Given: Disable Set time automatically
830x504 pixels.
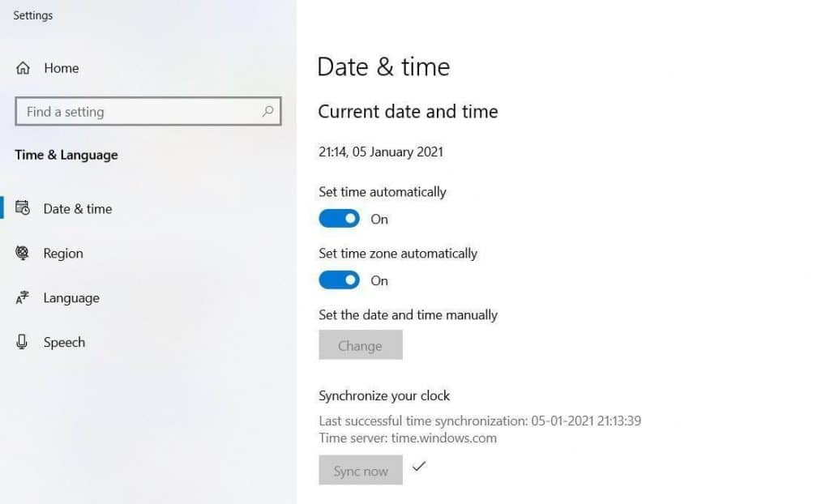Looking at the screenshot, I should pyautogui.click(x=339, y=218).
